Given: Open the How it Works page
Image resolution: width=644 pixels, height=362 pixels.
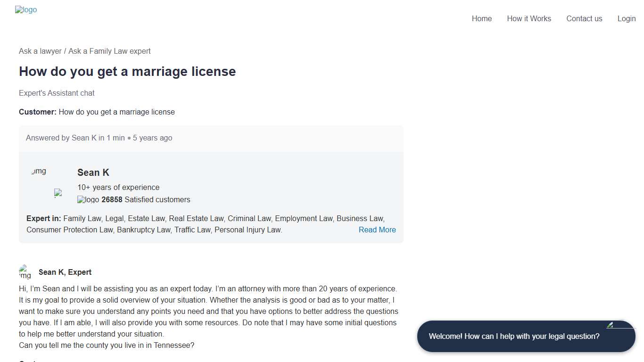Looking at the screenshot, I should tap(529, 18).
